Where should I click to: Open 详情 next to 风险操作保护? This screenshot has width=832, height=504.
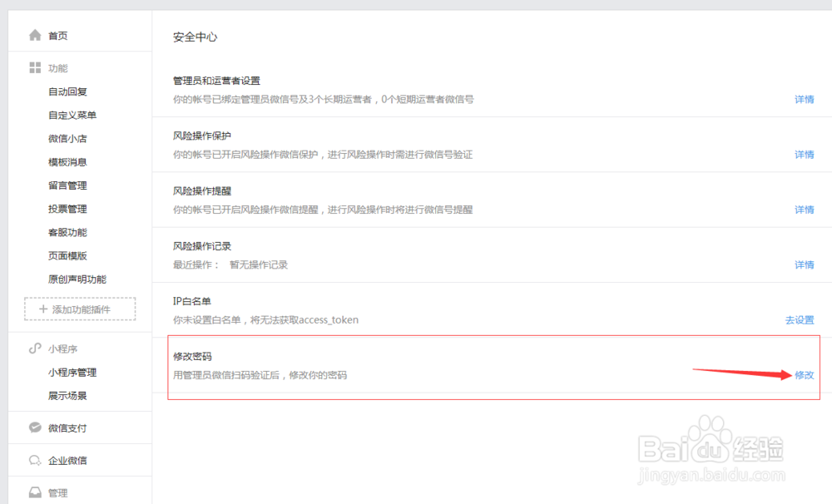coord(804,155)
